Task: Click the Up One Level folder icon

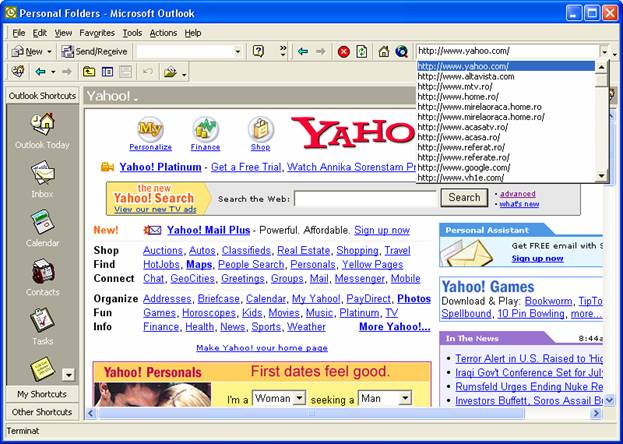Action: point(89,72)
